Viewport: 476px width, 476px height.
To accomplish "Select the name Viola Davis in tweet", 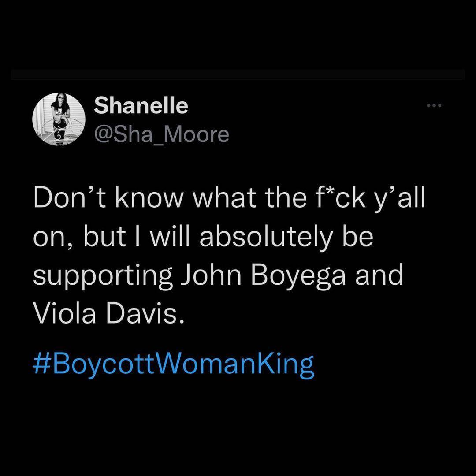I will pyautogui.click(x=109, y=313).
